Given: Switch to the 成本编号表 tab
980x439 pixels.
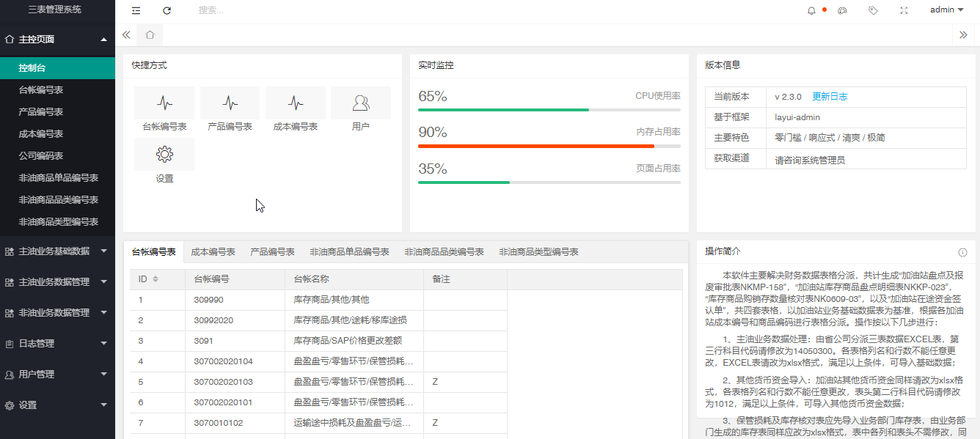Looking at the screenshot, I should (x=213, y=251).
